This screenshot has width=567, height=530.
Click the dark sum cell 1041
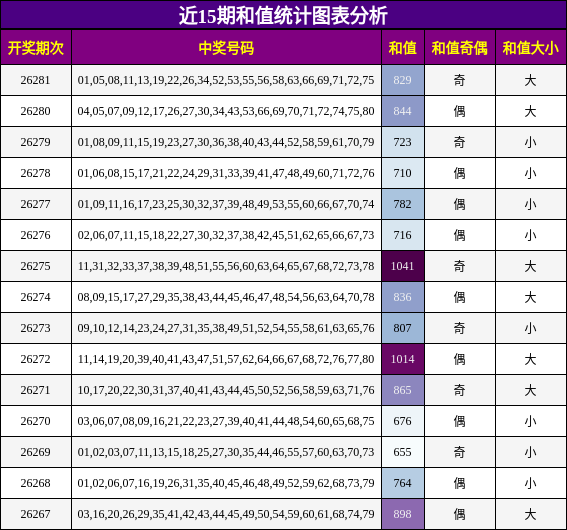(402, 266)
